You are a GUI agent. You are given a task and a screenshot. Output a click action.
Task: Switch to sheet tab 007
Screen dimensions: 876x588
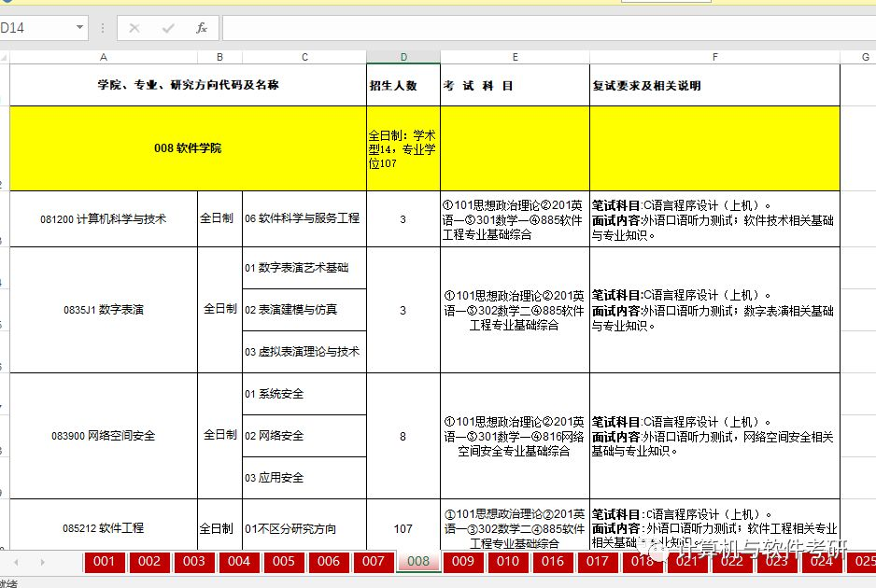[x=374, y=561]
